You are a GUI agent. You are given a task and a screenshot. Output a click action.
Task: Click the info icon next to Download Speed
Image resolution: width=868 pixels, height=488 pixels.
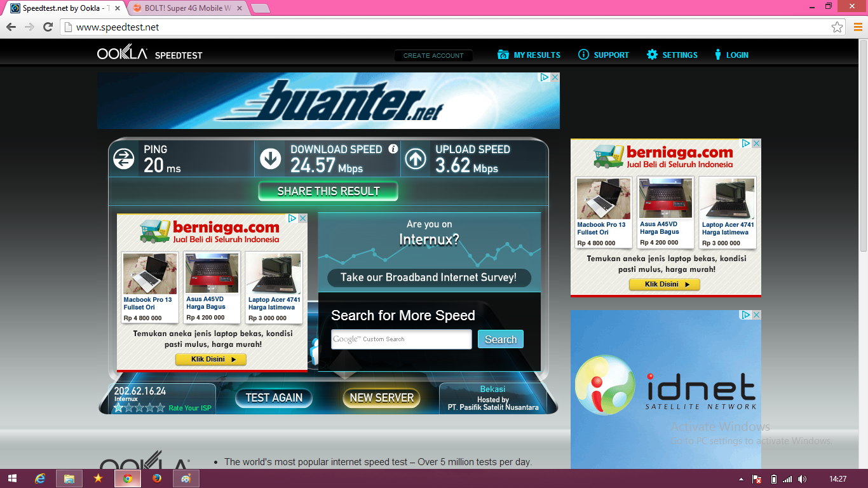pos(393,149)
